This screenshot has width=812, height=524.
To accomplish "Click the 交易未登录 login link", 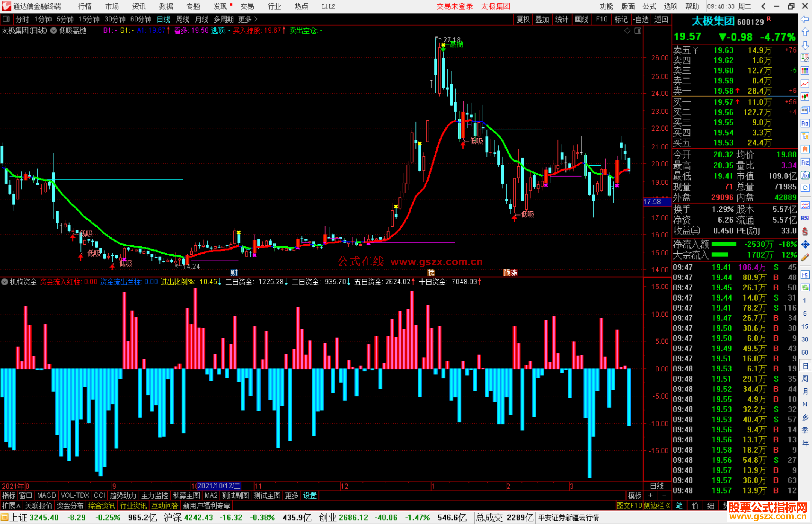I will click(455, 6).
